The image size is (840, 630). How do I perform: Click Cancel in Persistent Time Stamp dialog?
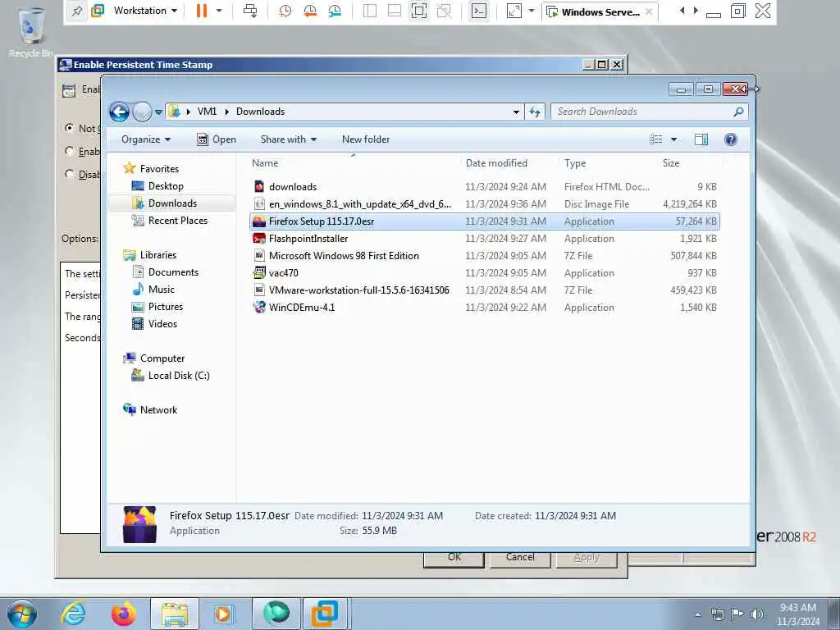(x=519, y=559)
